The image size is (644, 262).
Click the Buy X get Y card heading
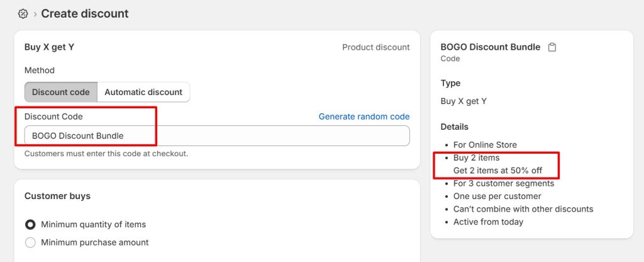(x=49, y=47)
